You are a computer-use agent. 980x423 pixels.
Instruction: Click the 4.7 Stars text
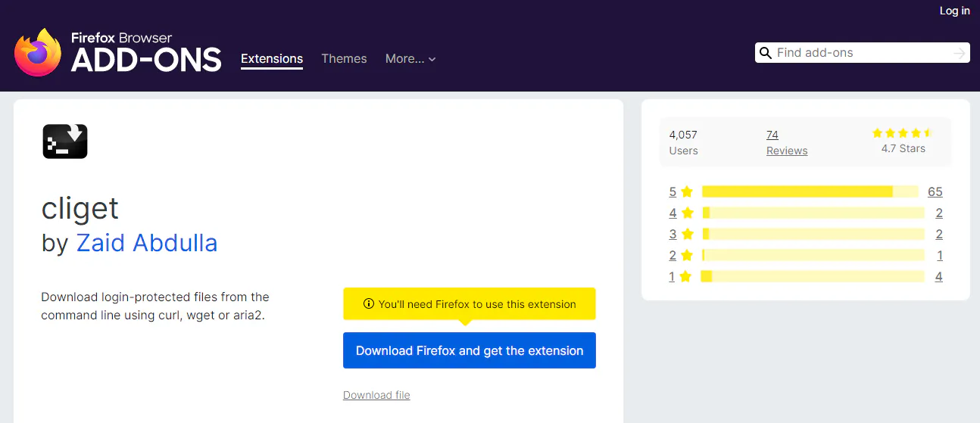point(903,148)
